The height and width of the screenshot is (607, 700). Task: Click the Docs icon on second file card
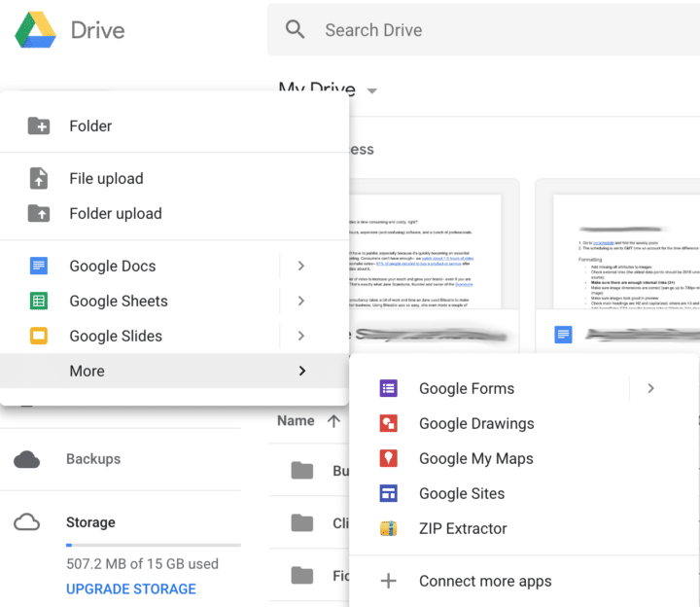click(x=563, y=335)
